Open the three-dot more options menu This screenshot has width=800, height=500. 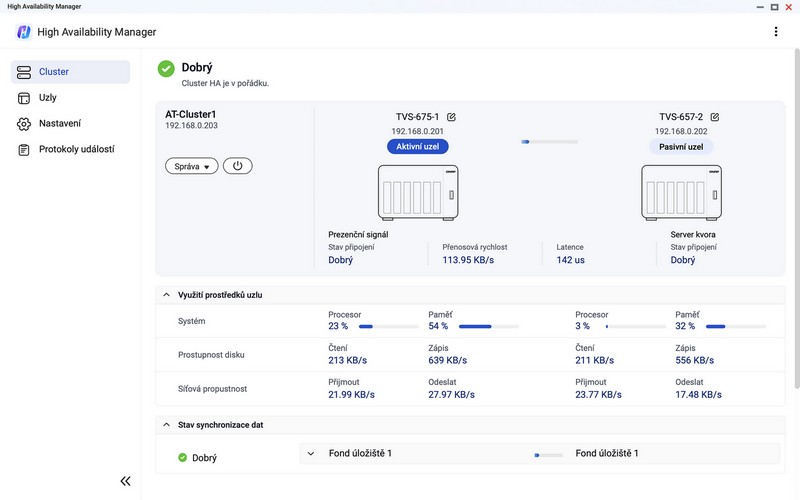[776, 32]
